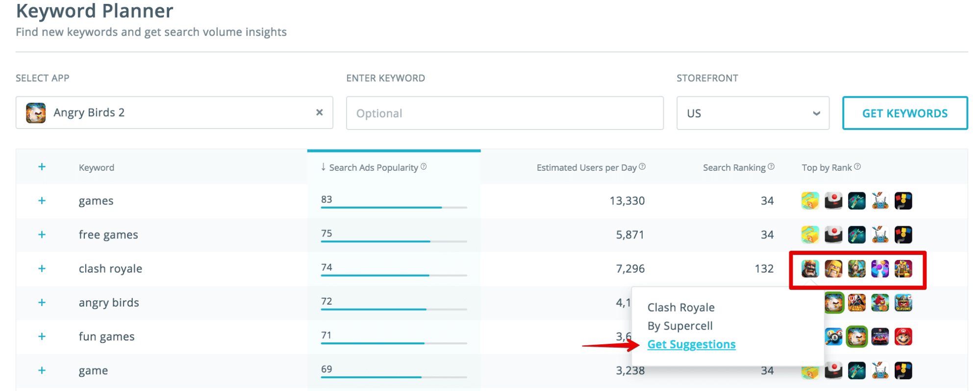Expand the 'angry birds' keyword row

42,302
